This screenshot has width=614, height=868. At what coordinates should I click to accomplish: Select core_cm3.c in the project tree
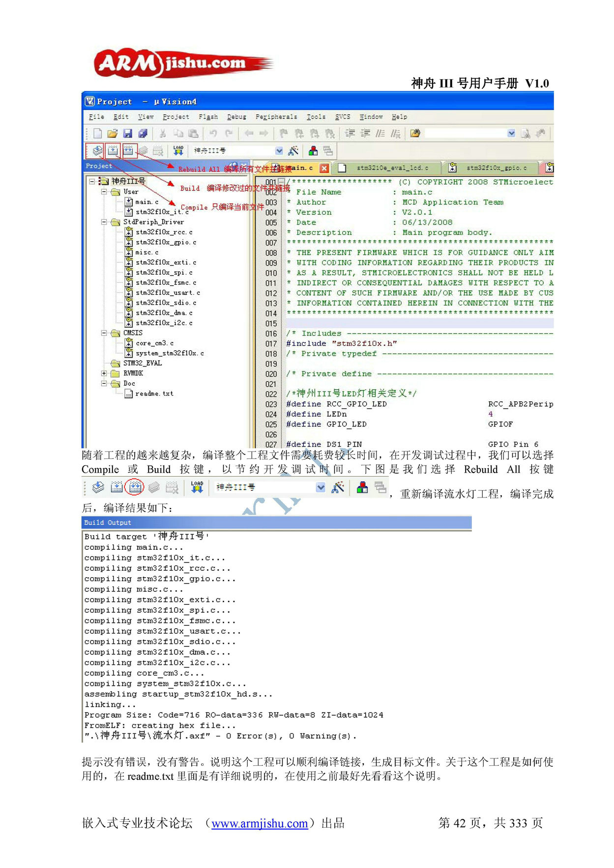(154, 343)
